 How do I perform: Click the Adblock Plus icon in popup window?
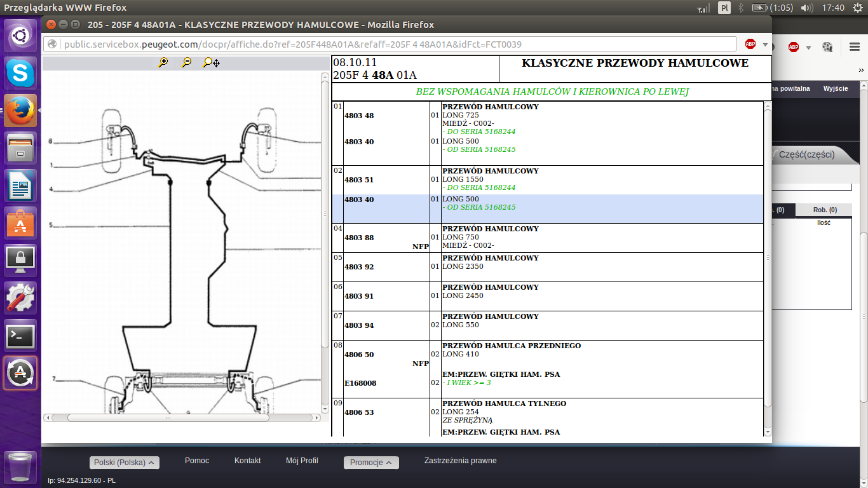pos(750,44)
